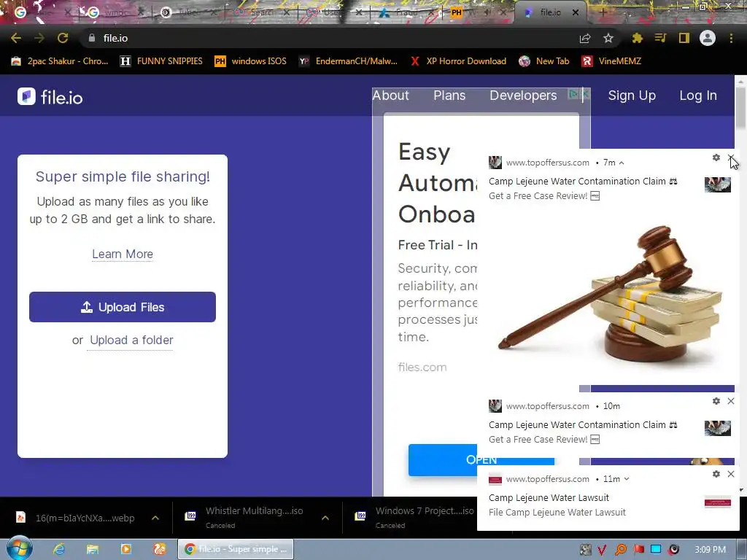Click Sign Up in the header
Screen dimensions: 747x560
pos(632,96)
